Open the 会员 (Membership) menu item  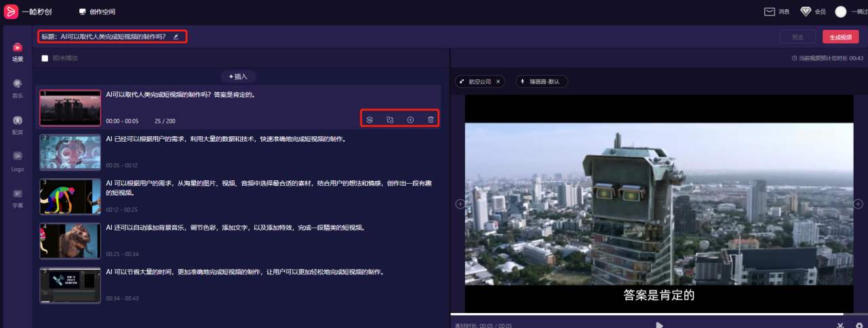tap(812, 12)
